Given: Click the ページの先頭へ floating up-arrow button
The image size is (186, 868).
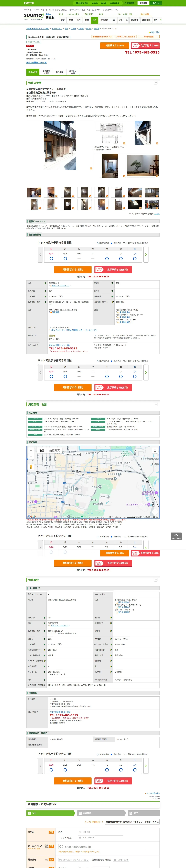Looking at the screenshot, I should (176, 536).
